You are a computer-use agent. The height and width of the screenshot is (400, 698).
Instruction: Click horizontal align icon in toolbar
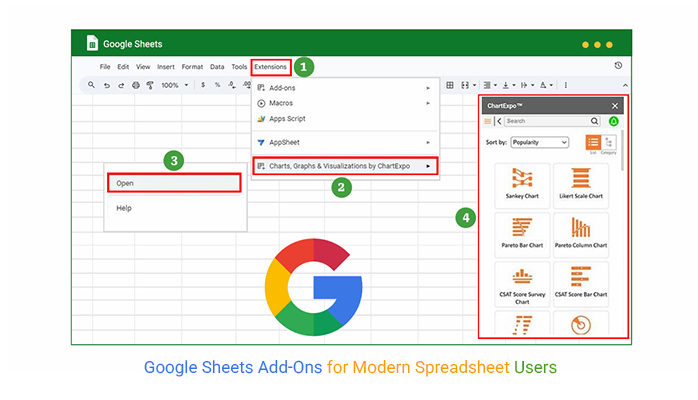point(487,85)
